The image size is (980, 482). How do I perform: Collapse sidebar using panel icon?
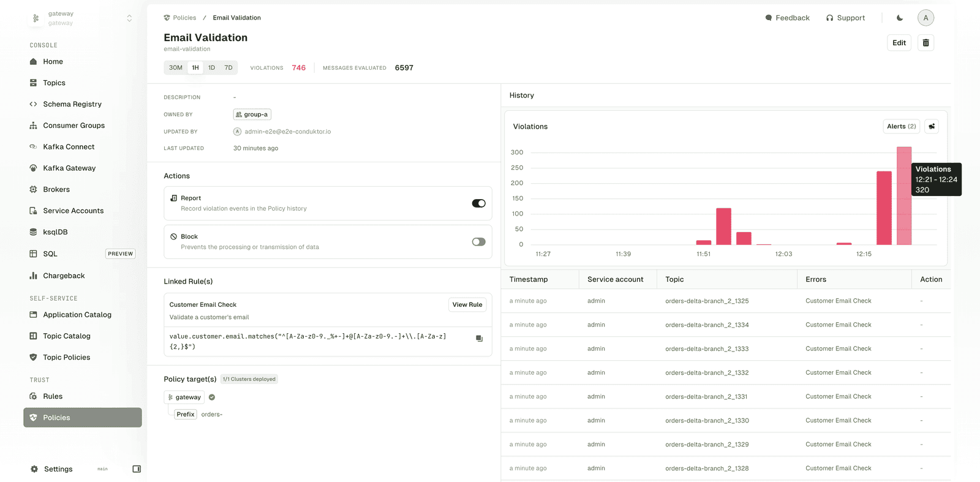[137, 469]
